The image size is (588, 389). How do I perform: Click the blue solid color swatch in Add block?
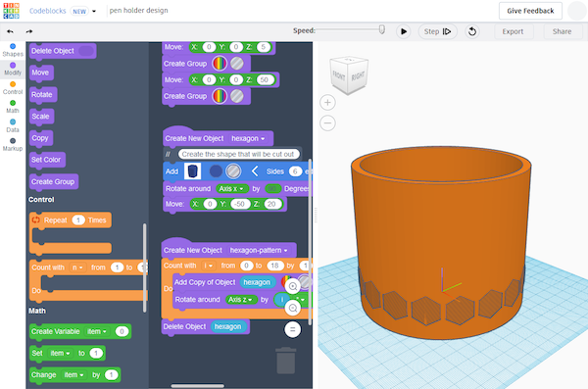pyautogui.click(x=216, y=171)
